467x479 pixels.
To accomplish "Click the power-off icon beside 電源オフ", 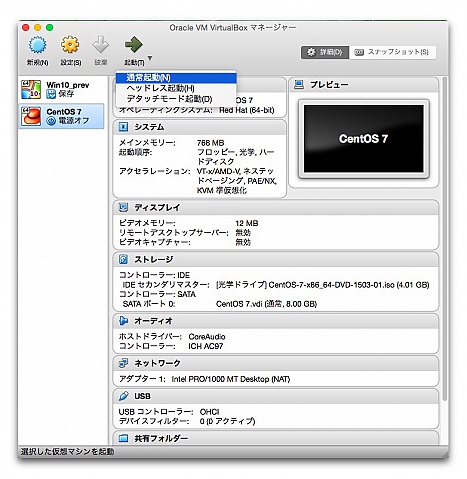I will (x=51, y=121).
